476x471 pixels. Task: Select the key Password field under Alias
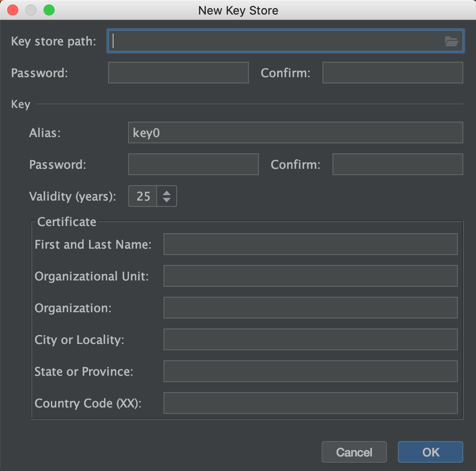pyautogui.click(x=193, y=164)
